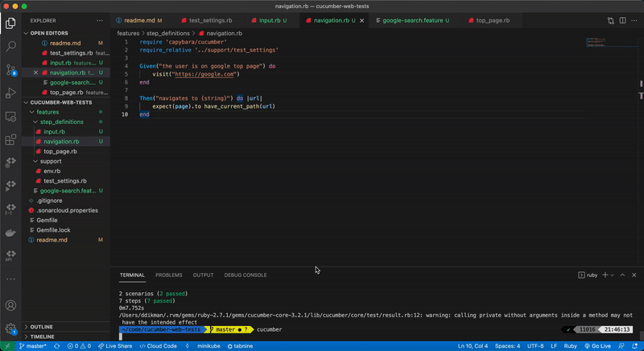
Task: Click Ln 10, Col 4 cursor position
Action: coord(473,346)
